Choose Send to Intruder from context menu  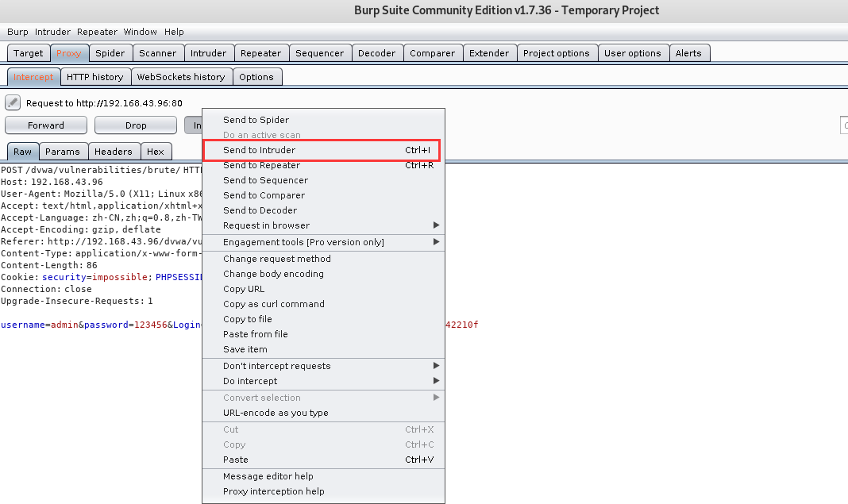(x=323, y=150)
